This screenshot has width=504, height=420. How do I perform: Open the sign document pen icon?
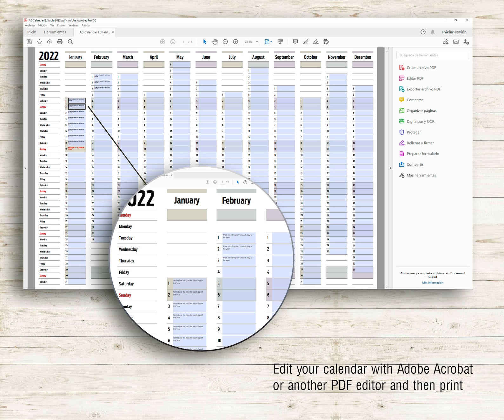click(316, 42)
